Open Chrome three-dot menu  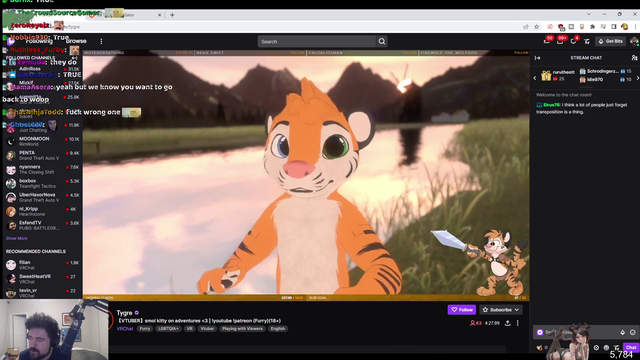click(x=636, y=27)
